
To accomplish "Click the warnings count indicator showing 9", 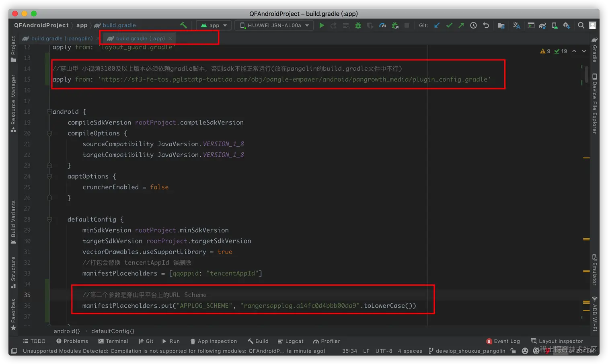I will pyautogui.click(x=545, y=51).
